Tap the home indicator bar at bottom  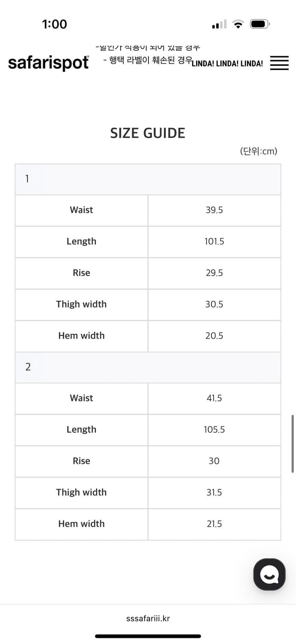[148, 635]
